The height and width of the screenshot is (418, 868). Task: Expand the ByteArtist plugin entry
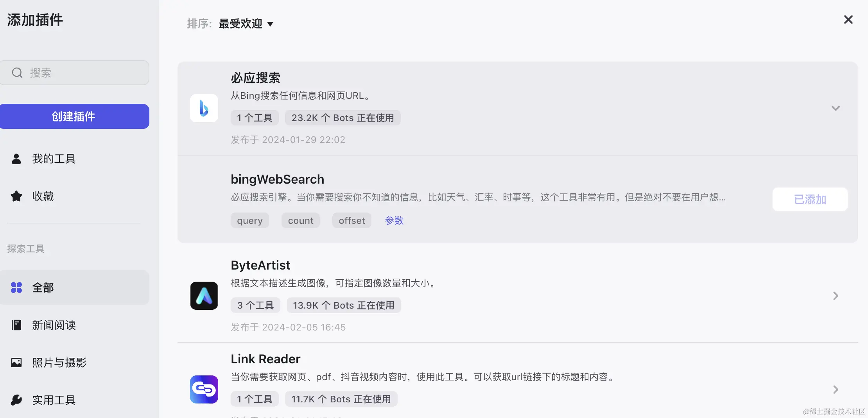coord(836,296)
